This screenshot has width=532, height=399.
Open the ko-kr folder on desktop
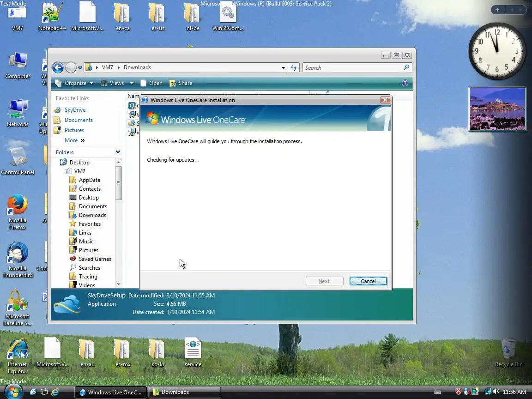click(x=158, y=353)
